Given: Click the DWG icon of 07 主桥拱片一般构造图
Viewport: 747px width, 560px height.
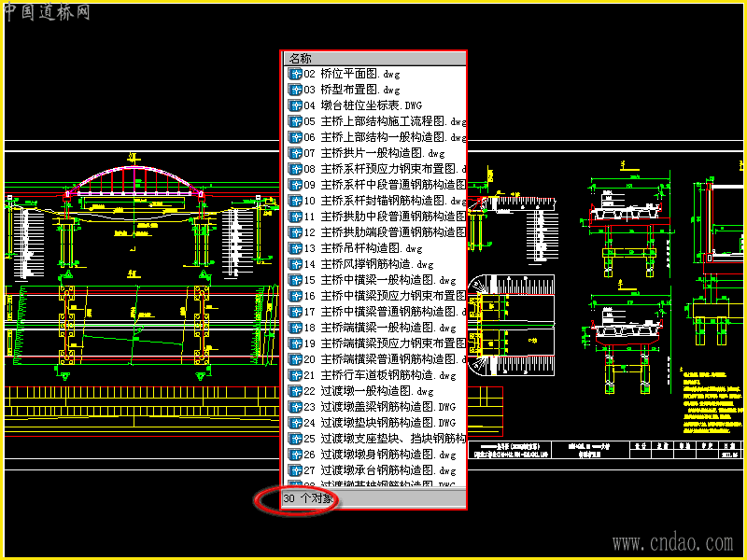Looking at the screenshot, I should click(x=295, y=153).
